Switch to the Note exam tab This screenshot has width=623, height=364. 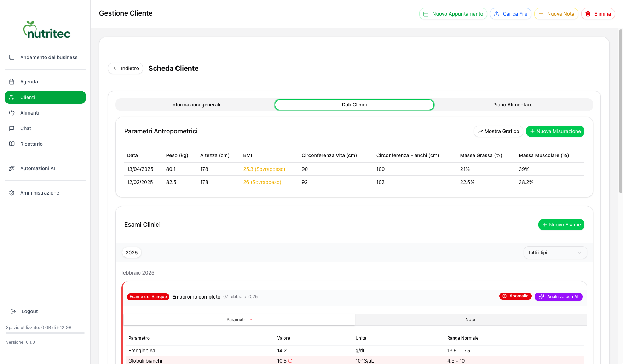click(x=470, y=320)
